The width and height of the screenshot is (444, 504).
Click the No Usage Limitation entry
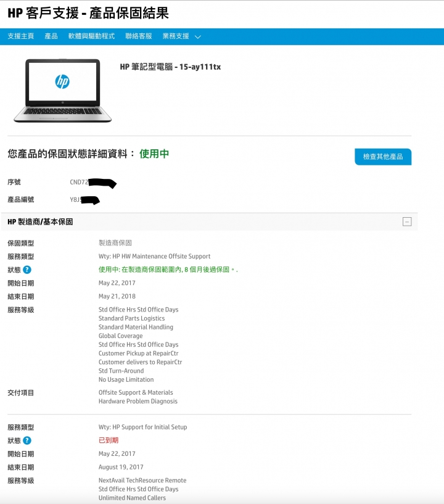pos(126,379)
